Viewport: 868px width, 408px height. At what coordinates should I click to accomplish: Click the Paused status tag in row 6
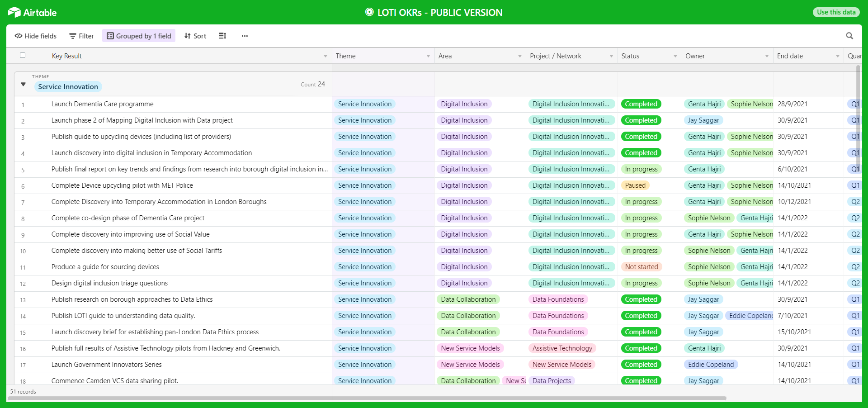(x=635, y=185)
